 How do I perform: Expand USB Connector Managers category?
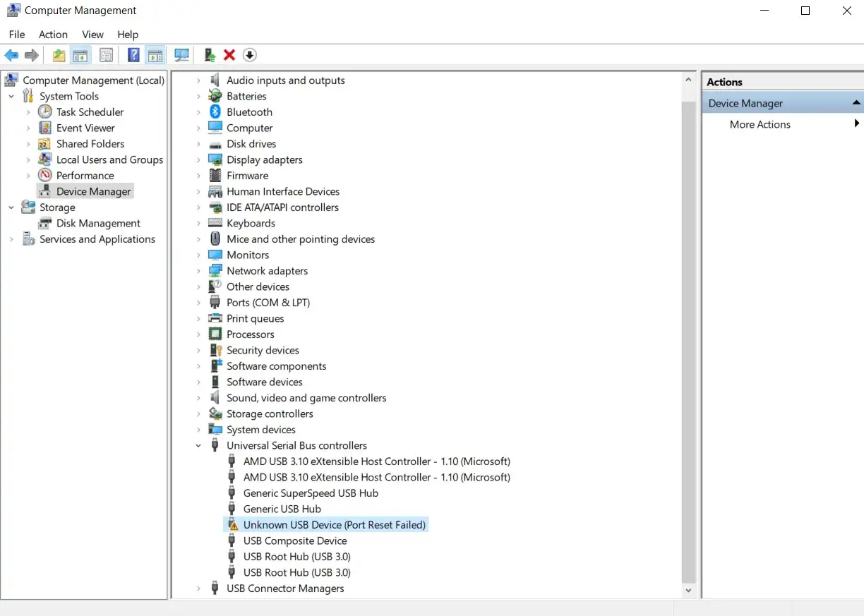pyautogui.click(x=198, y=588)
